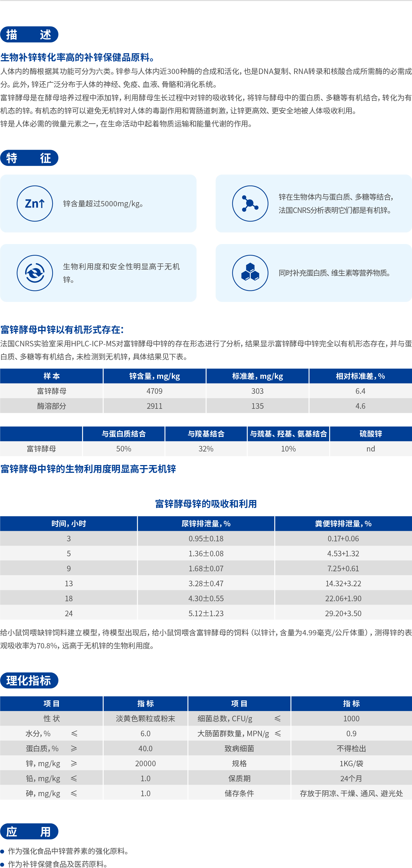This screenshot has width=412, height=868.
Task: Click the 与羧基结合 column header
Action: point(206,434)
